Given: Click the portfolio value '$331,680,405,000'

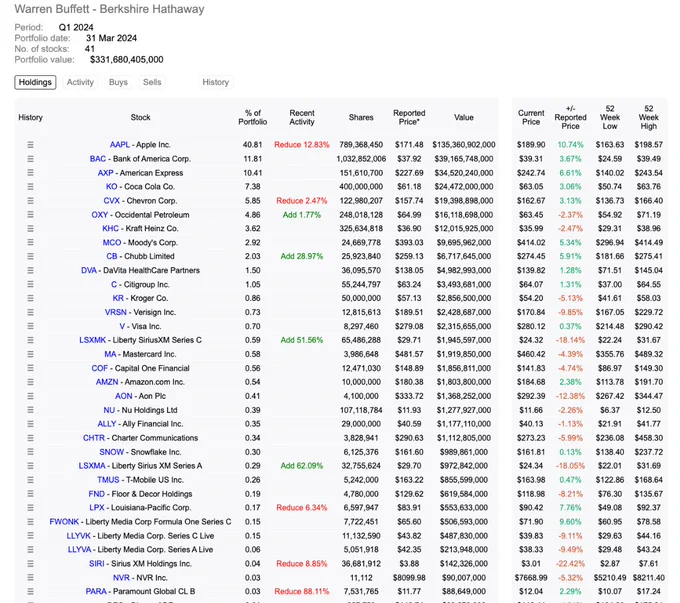Looking at the screenshot, I should 127,60.
